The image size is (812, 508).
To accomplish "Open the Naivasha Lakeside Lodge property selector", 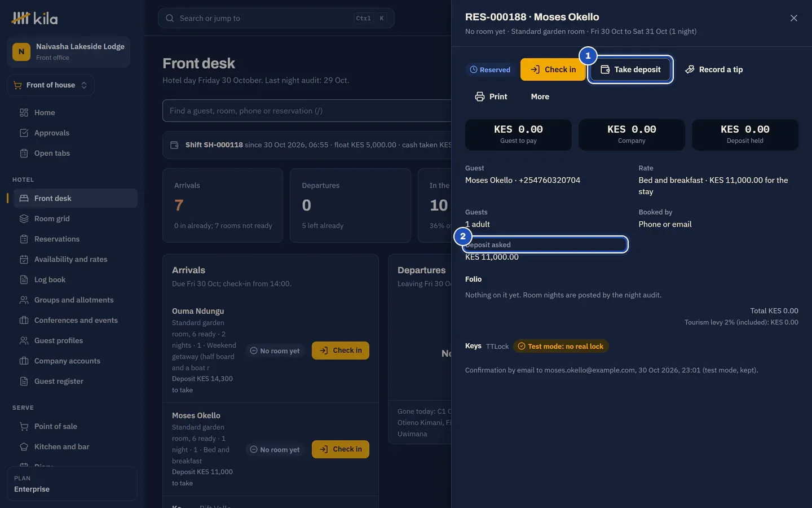I will [x=69, y=52].
